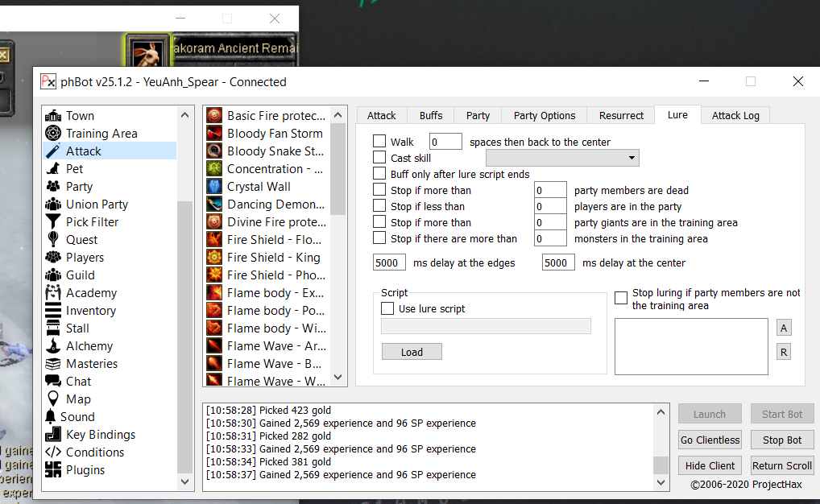Toggle the Cast skill checkbox

coord(379,158)
